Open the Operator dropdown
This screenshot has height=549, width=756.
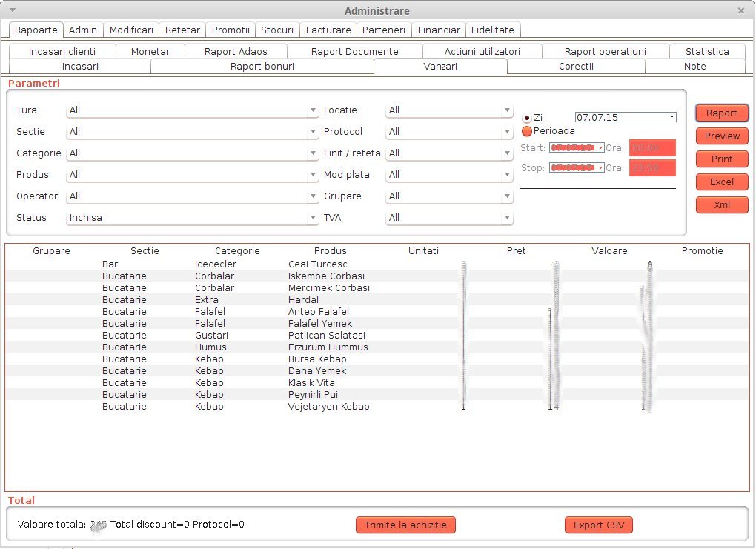click(x=193, y=196)
